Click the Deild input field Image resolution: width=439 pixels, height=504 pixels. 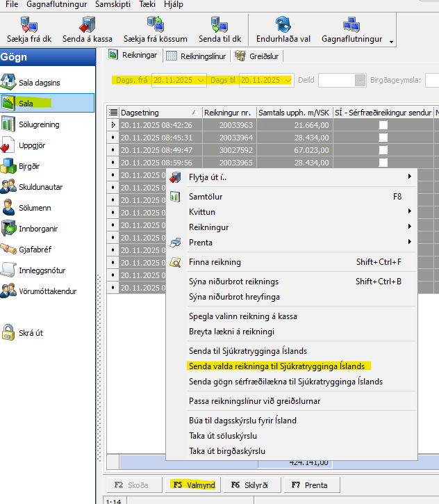click(336, 81)
